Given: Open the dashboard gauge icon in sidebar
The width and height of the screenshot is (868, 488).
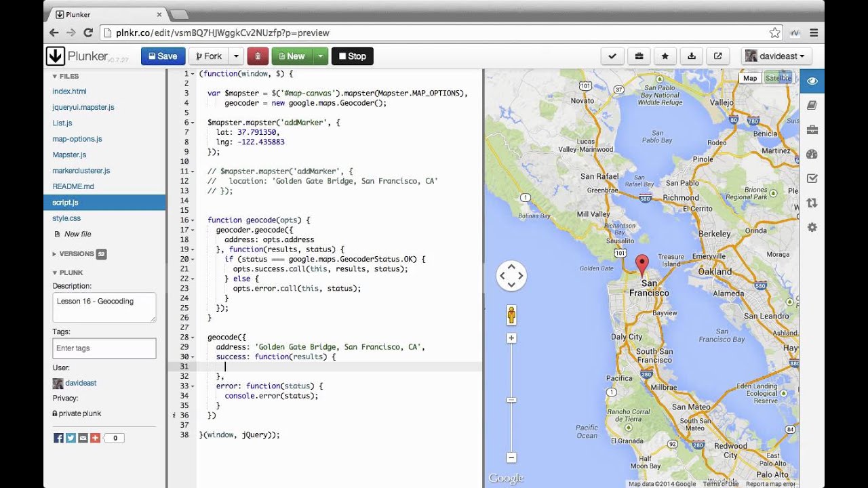Looking at the screenshot, I should coord(812,155).
